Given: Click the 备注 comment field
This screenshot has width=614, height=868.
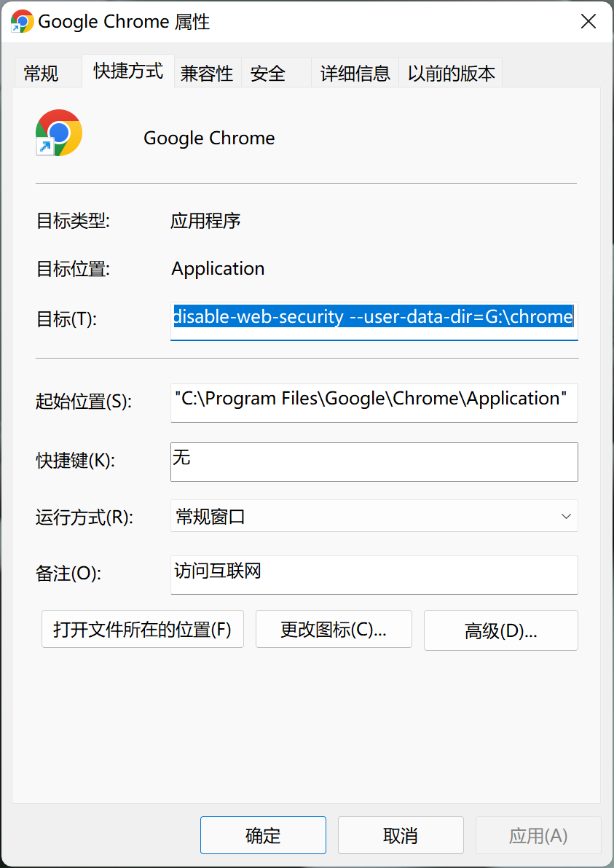Looking at the screenshot, I should (374, 574).
